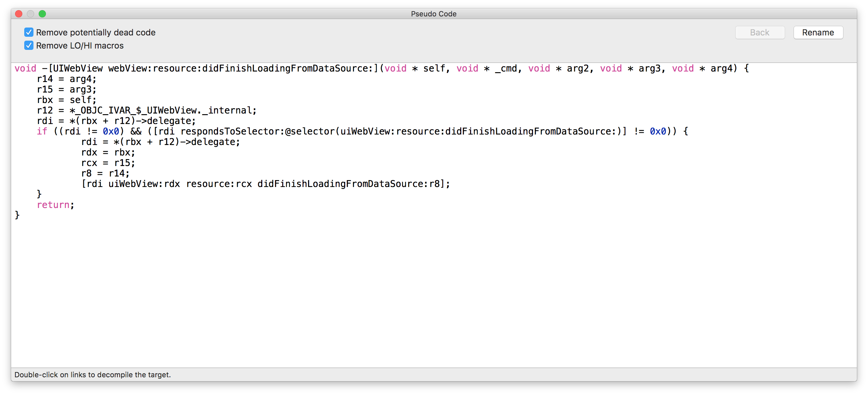Click the rbx = self statement
This screenshot has width=868, height=395.
67,100
